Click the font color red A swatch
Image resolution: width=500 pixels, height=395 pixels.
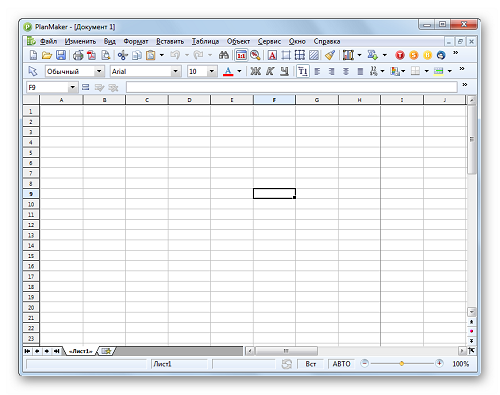[228, 71]
